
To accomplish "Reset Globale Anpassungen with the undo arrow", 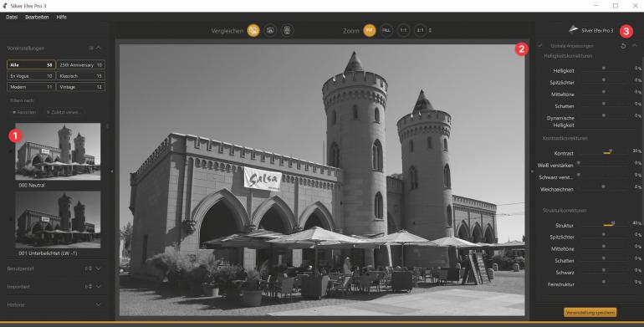I will click(x=623, y=46).
